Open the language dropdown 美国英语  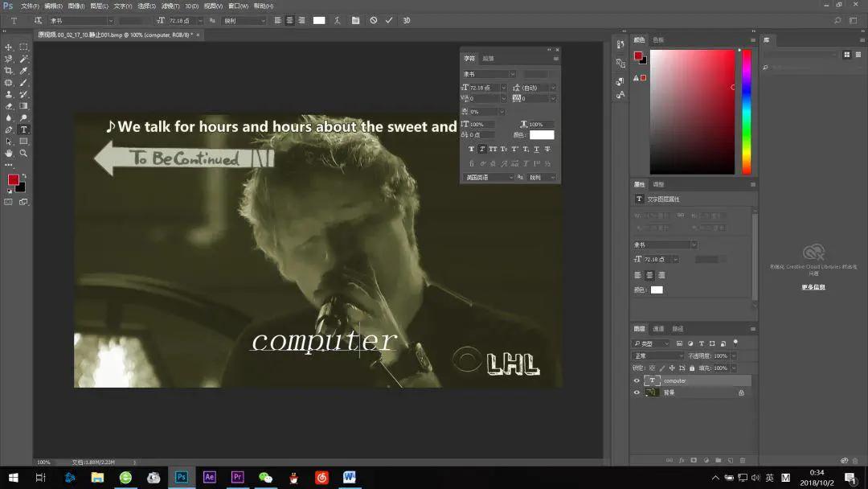pyautogui.click(x=489, y=177)
